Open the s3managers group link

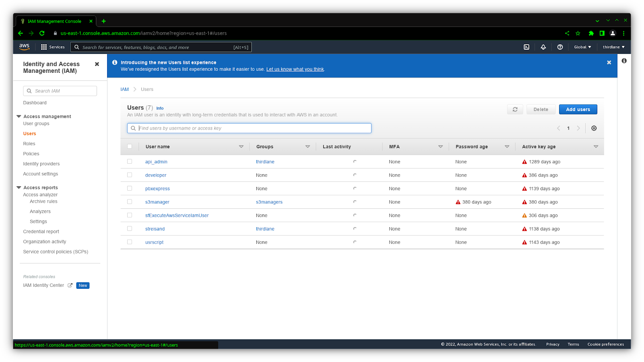coord(269,202)
